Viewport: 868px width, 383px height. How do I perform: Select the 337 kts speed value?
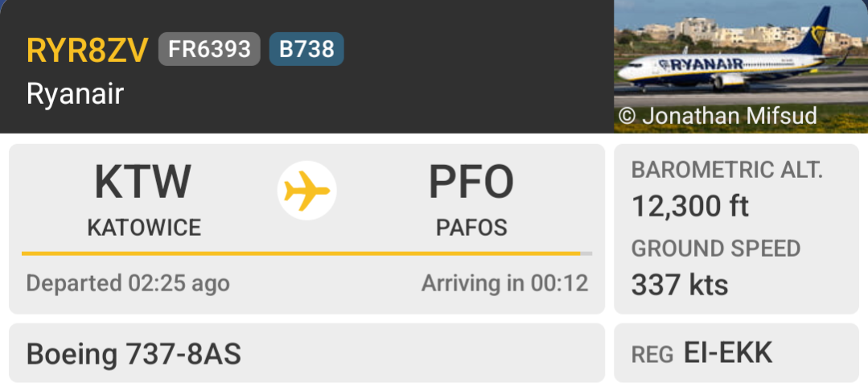(x=680, y=285)
